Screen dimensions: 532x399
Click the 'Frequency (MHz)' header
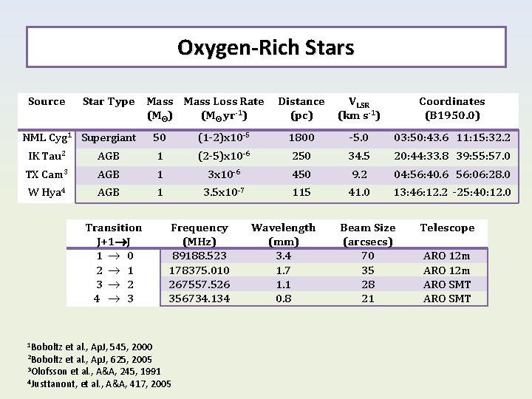pyautogui.click(x=199, y=234)
